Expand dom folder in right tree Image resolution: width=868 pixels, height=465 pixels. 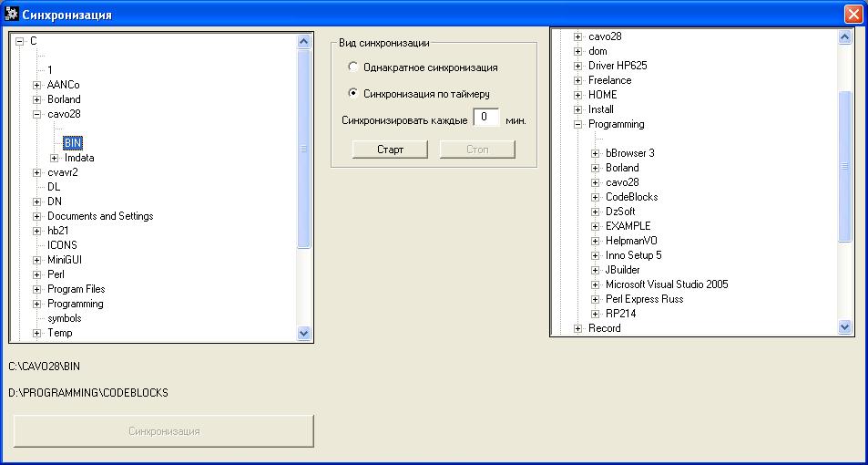tap(578, 51)
